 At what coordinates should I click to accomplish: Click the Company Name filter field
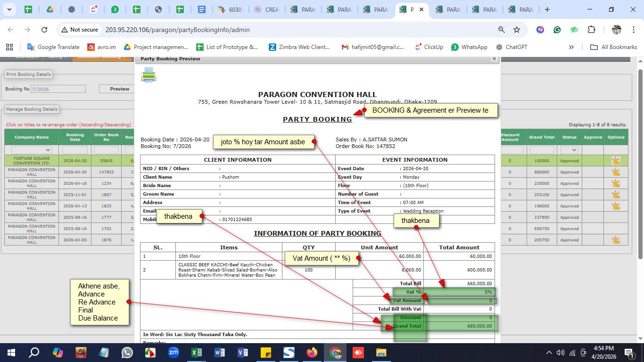tap(32, 150)
